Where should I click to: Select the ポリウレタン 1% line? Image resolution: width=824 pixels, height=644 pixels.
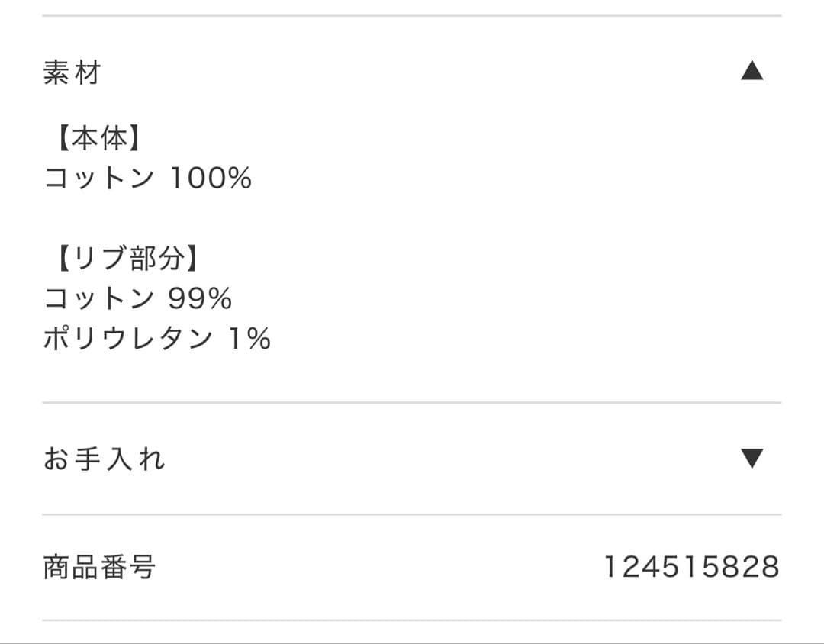(157, 338)
